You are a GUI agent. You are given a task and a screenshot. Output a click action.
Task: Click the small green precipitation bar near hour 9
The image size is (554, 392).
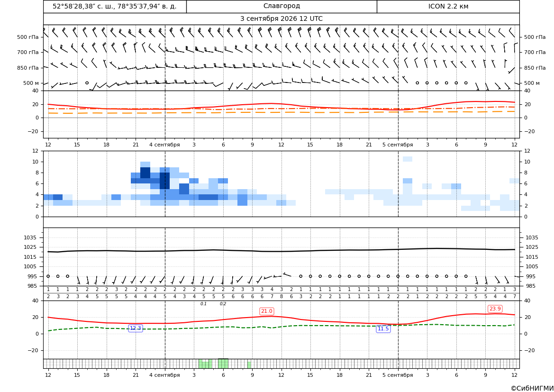(x=249, y=365)
